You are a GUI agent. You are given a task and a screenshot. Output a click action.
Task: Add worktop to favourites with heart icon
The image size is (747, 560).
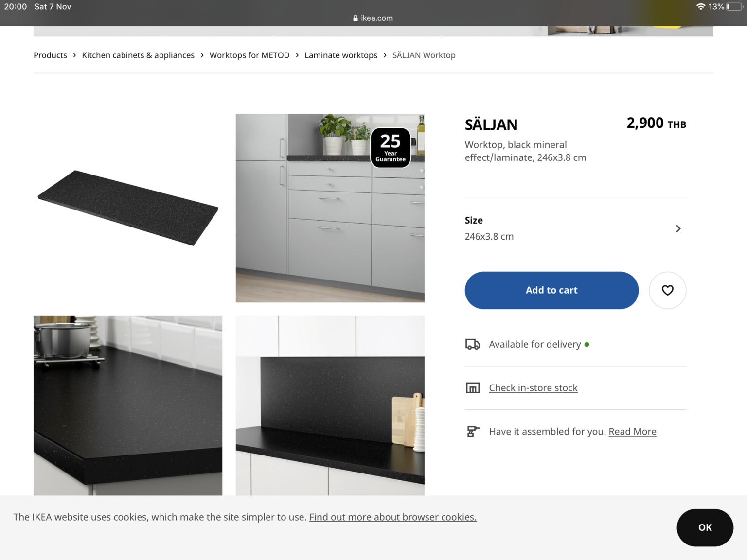pos(667,290)
